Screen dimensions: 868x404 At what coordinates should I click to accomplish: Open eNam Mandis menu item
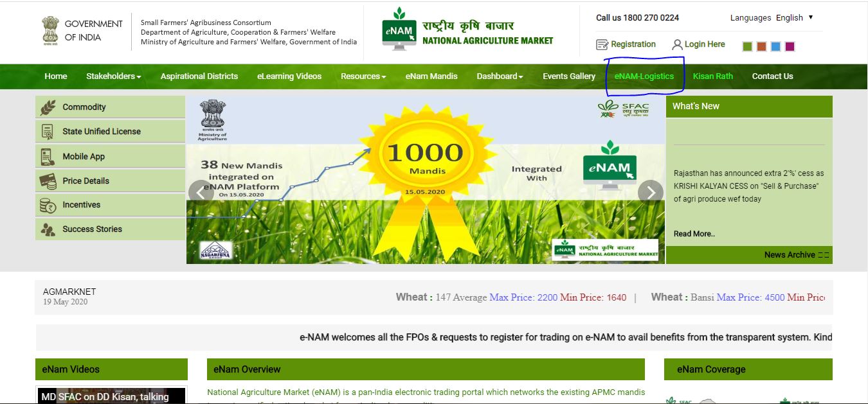(x=431, y=76)
